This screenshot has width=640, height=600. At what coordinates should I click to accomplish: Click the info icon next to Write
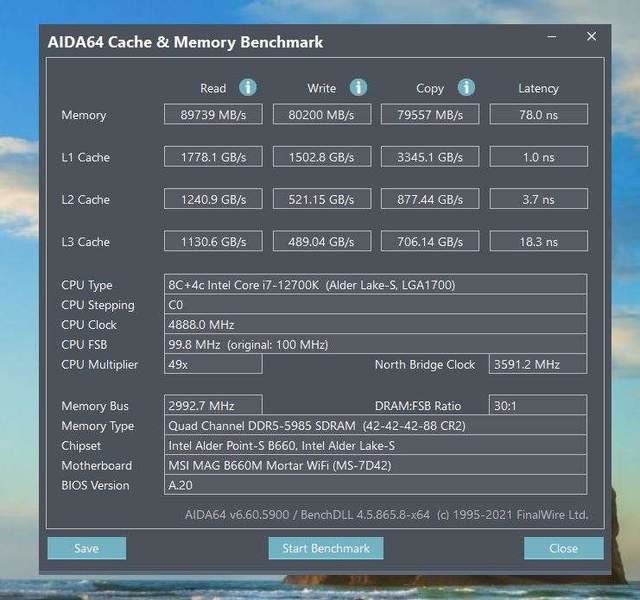[358, 87]
